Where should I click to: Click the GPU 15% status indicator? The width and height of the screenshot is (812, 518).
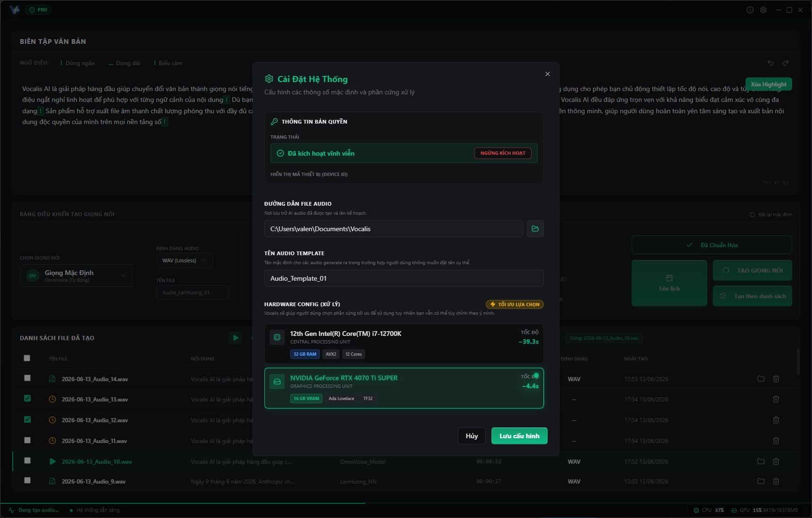click(764, 510)
